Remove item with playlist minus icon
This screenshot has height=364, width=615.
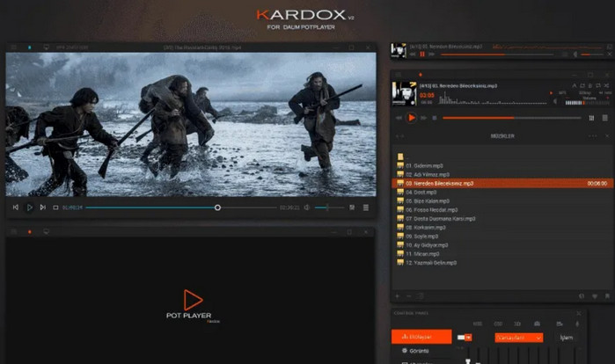coord(409,296)
